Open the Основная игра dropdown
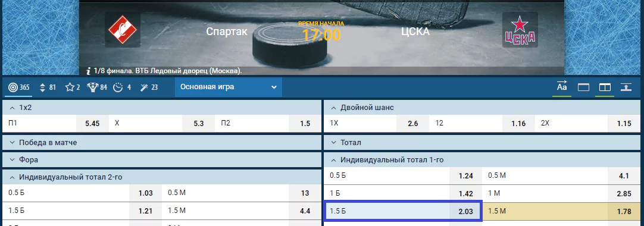644x226 pixels. (229, 87)
